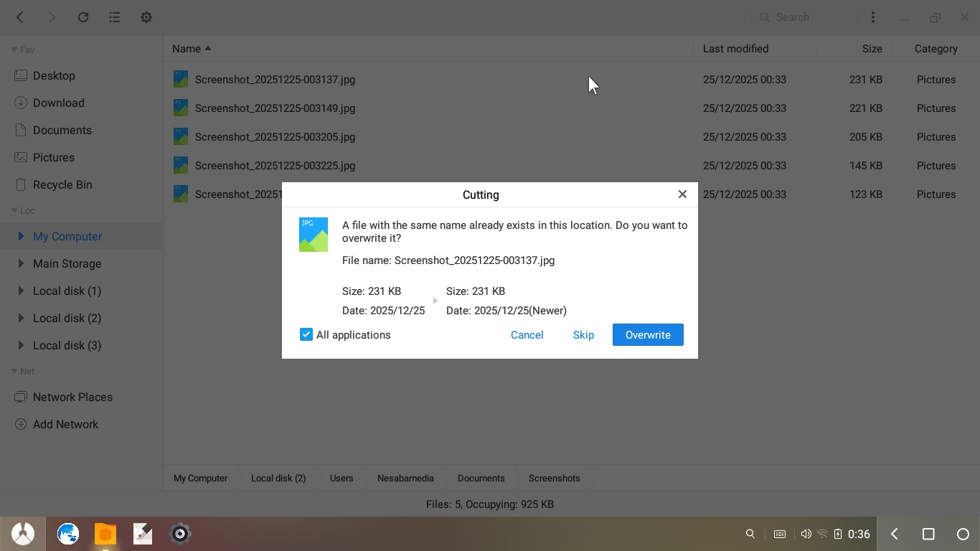
Task: Open the file manager settings gear
Action: (146, 17)
